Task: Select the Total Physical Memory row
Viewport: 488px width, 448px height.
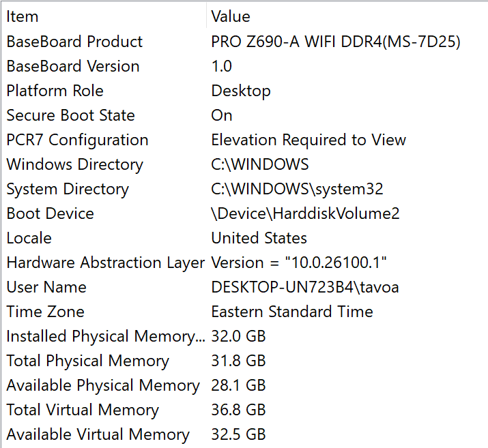Action: pos(87,361)
